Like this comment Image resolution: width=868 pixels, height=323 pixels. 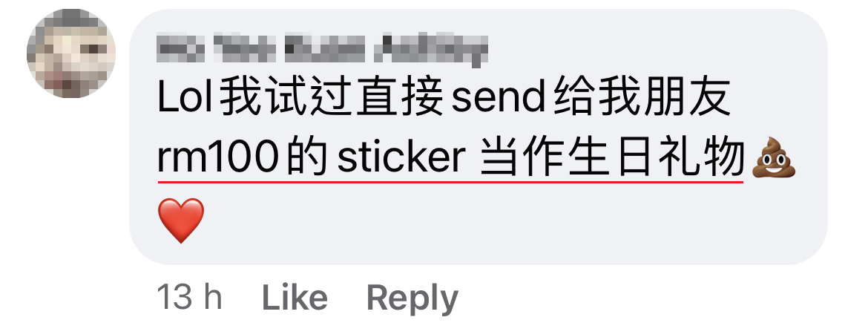click(294, 298)
